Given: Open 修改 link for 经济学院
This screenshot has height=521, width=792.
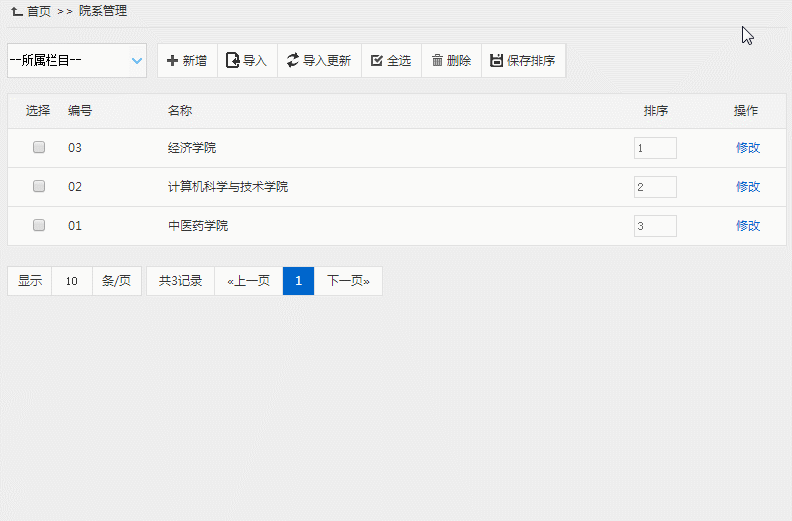Looking at the screenshot, I should click(x=748, y=148).
